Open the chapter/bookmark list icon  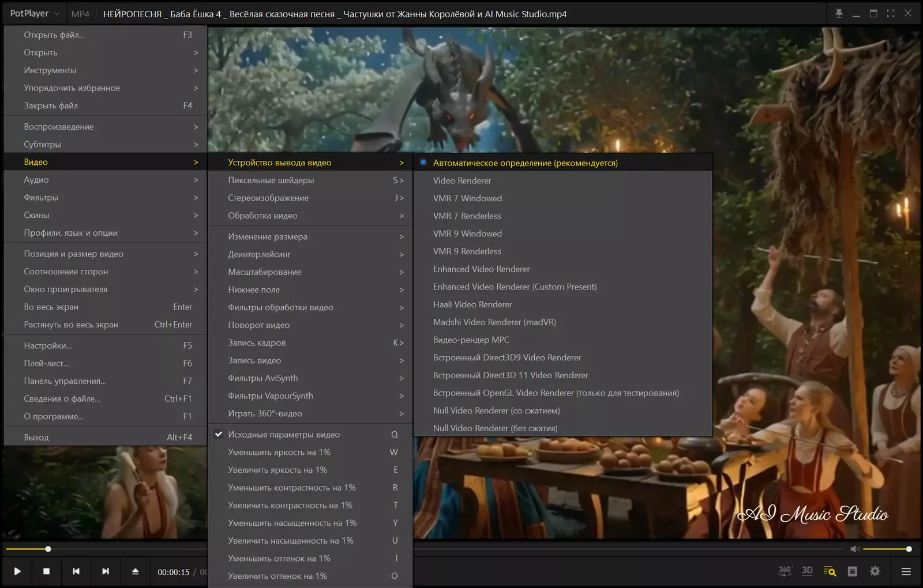click(852, 571)
